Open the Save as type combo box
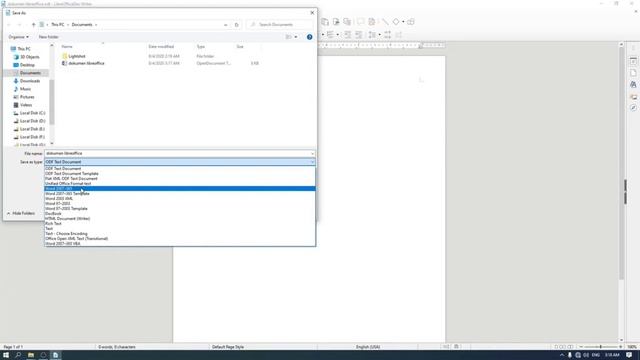The height and width of the screenshot is (360, 640). click(x=180, y=162)
